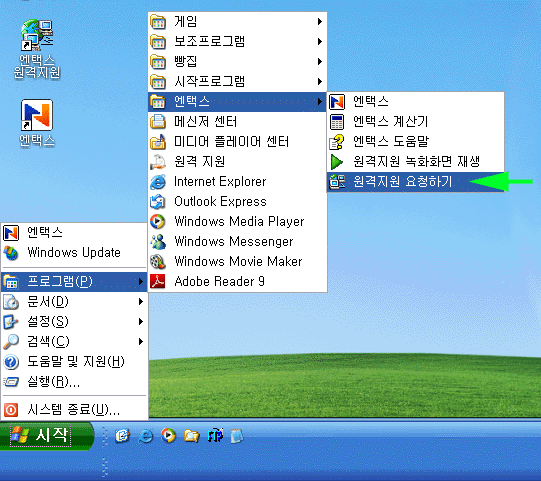
Task: Click the 도움말 및 지원(H) icon
Action: coord(11,362)
